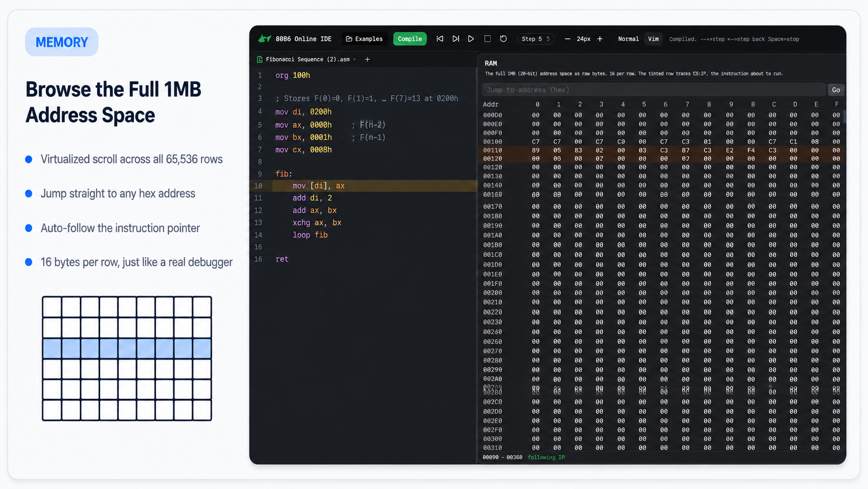The width and height of the screenshot is (868, 489).
Task: Click RAM address row 001F0
Action: pos(662,284)
